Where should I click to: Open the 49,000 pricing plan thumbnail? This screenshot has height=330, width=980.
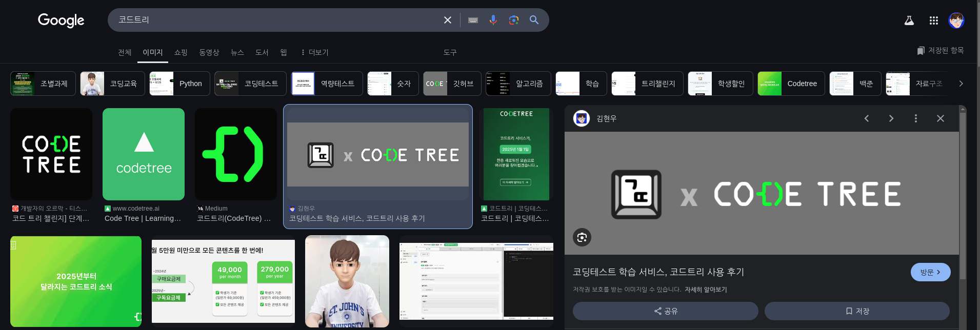tap(223, 281)
